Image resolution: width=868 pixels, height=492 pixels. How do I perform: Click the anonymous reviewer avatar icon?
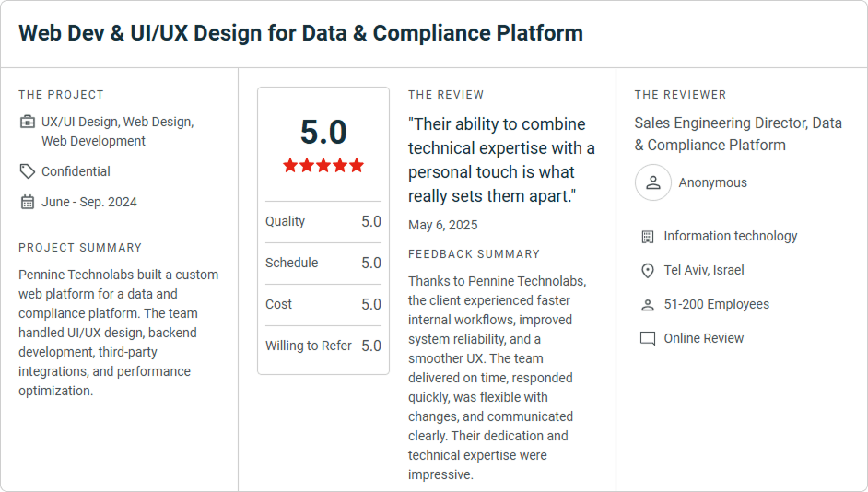click(x=652, y=182)
